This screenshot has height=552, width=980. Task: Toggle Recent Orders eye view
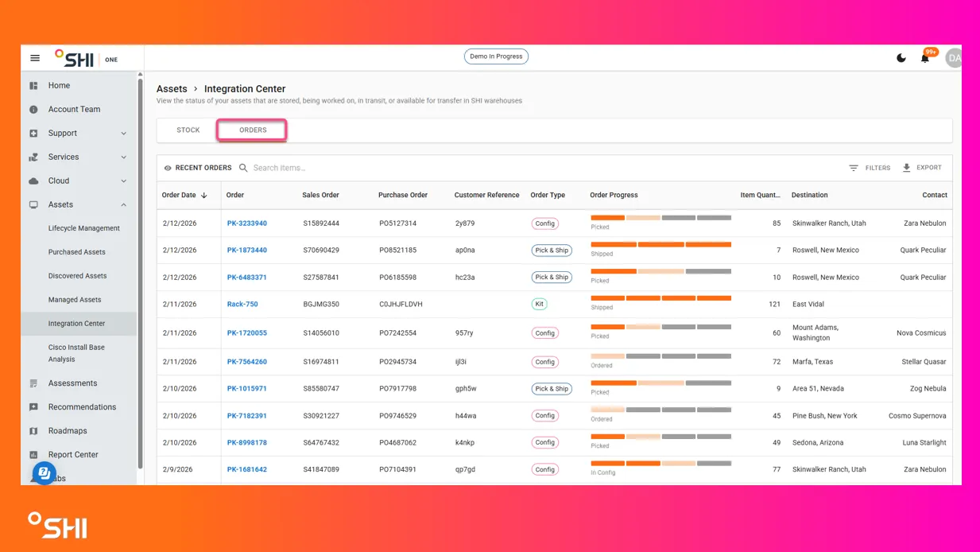(x=168, y=168)
